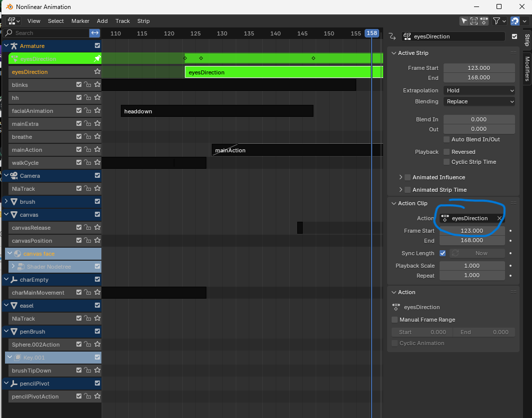
Task: Click the solo star on facialAnimation track
Action: coord(97,110)
